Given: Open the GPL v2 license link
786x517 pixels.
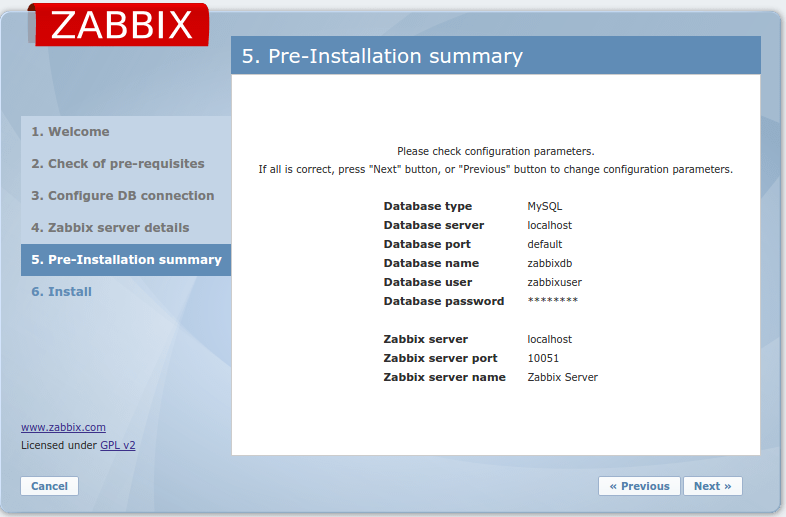Looking at the screenshot, I should tap(118, 445).
